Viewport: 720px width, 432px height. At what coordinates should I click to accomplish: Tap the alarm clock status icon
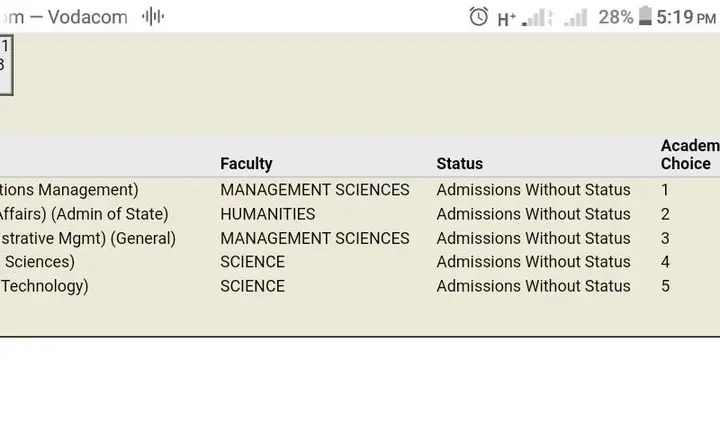(x=478, y=17)
